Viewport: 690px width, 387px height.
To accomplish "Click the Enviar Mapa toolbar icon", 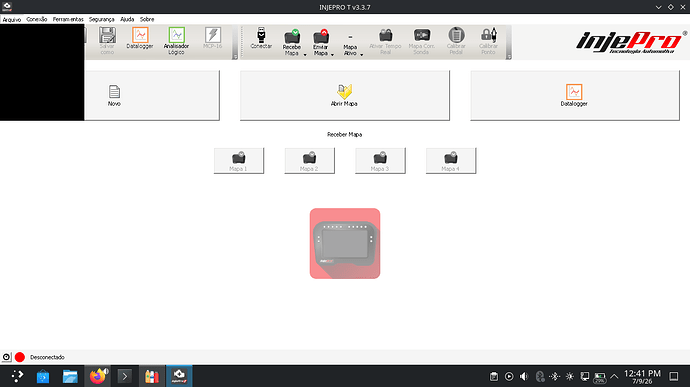I will [x=321, y=37].
